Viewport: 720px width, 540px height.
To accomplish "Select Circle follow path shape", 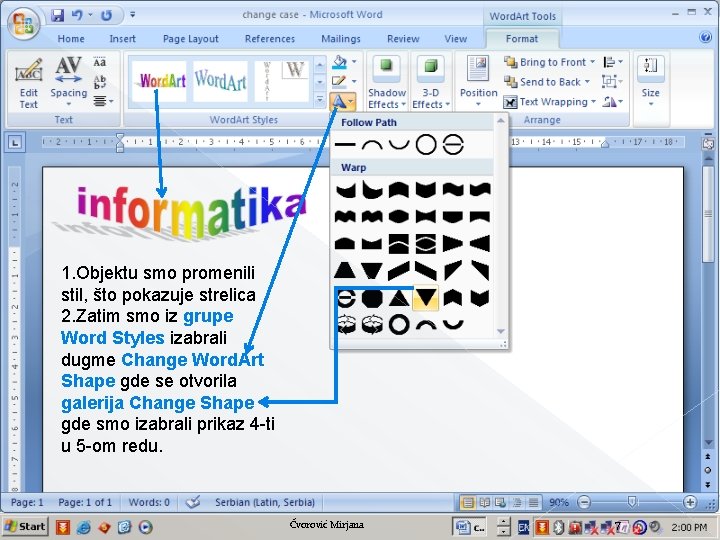I will [426, 145].
